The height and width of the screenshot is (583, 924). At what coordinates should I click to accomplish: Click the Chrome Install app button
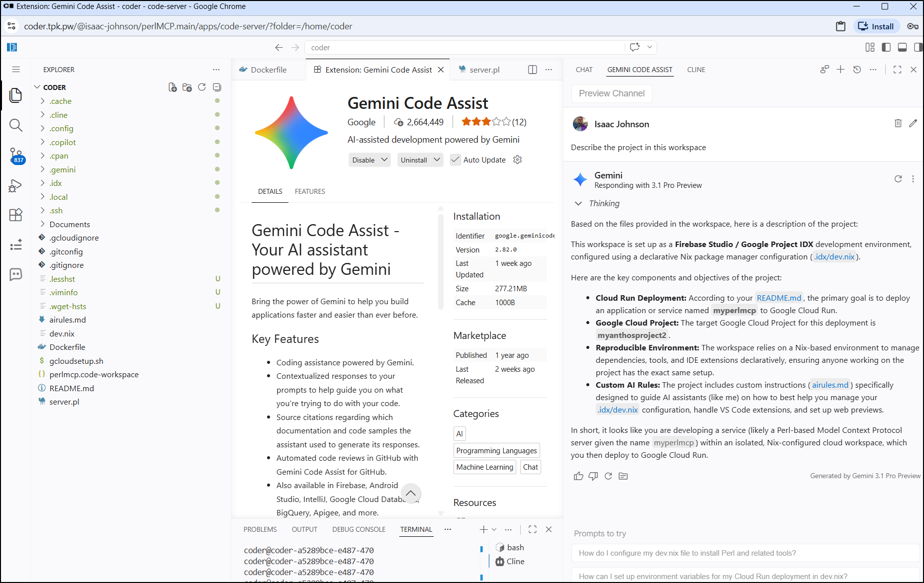point(877,26)
